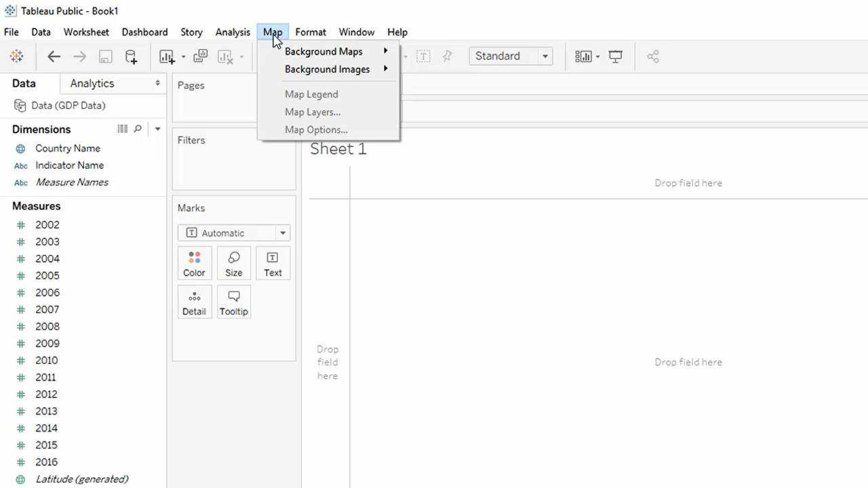Viewport: 868px width, 488px height.
Task: Click the search icon in Dimensions header
Action: (x=138, y=129)
